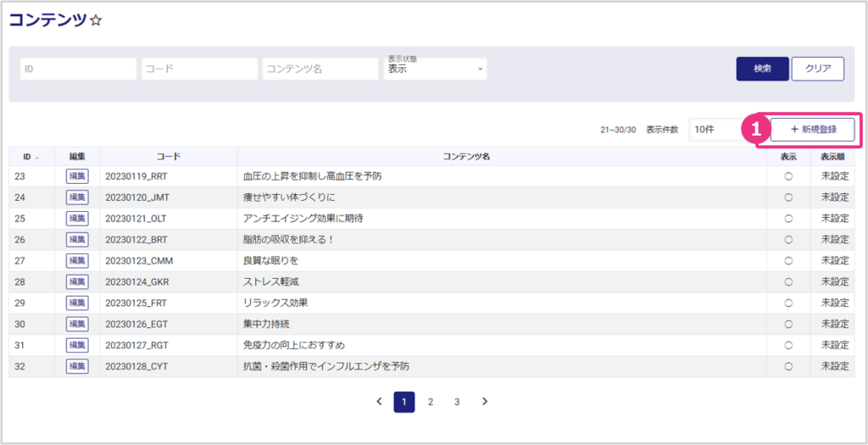Edit the row with ID 32
868x445 pixels.
click(77, 366)
